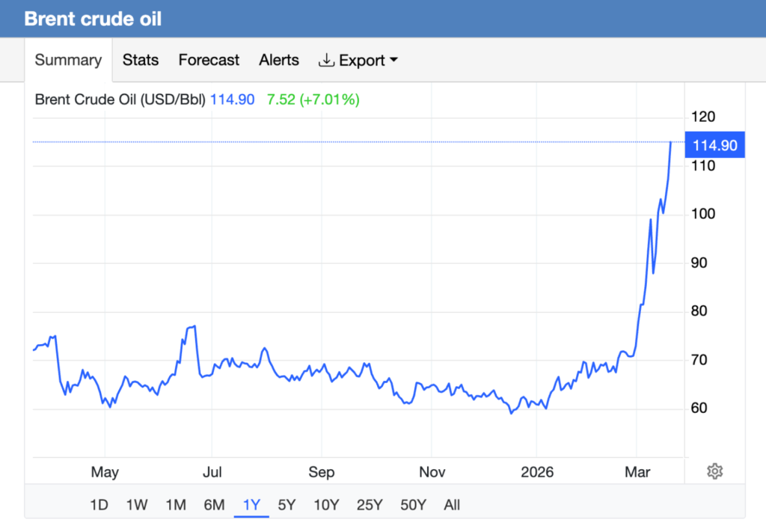The image size is (766, 532).
Task: Open chart settings gear icon
Action: [x=714, y=471]
